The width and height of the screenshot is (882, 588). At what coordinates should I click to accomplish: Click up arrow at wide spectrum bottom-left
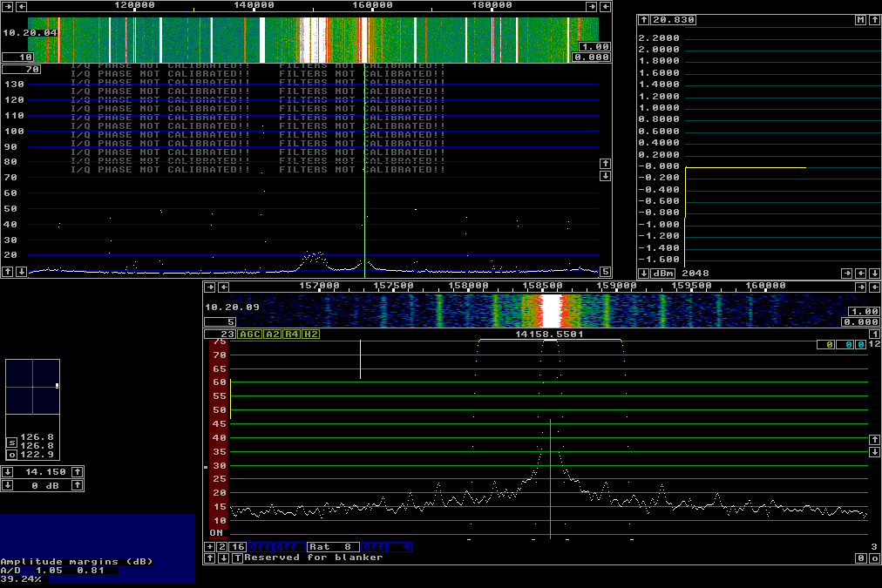[x=7, y=272]
